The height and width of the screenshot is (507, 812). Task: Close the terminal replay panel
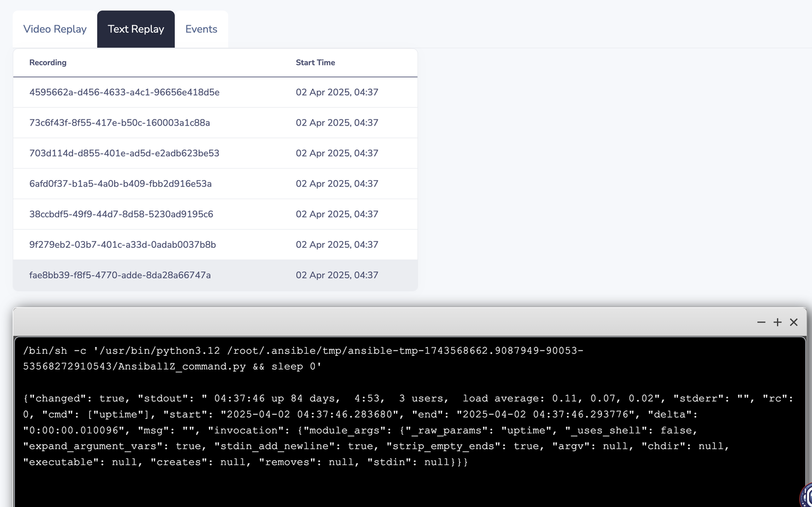[794, 323]
